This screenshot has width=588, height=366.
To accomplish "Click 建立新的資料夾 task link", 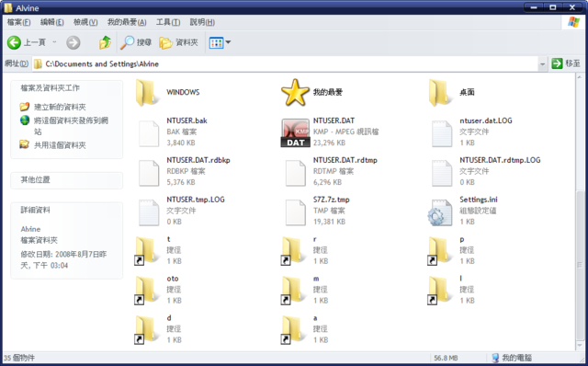I will [x=60, y=107].
